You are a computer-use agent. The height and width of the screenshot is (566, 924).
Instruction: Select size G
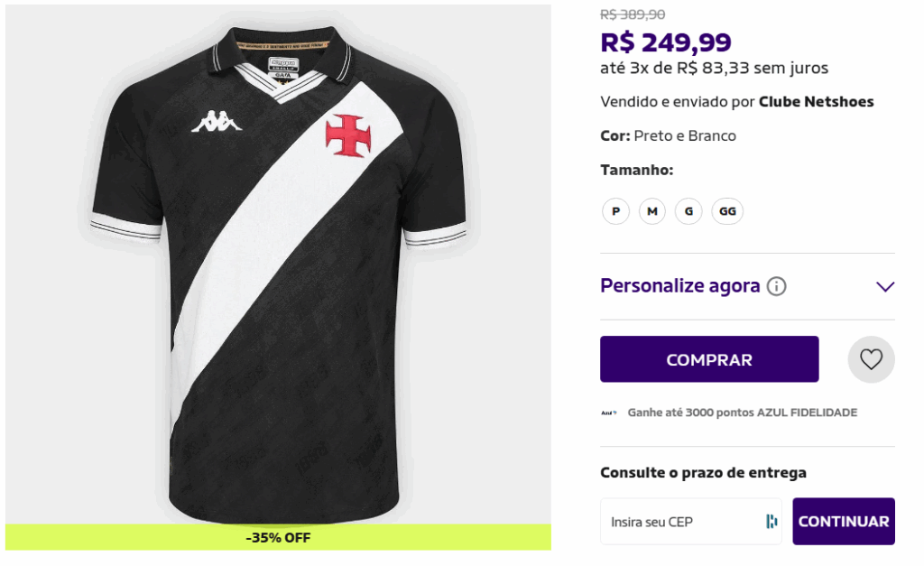tap(688, 210)
